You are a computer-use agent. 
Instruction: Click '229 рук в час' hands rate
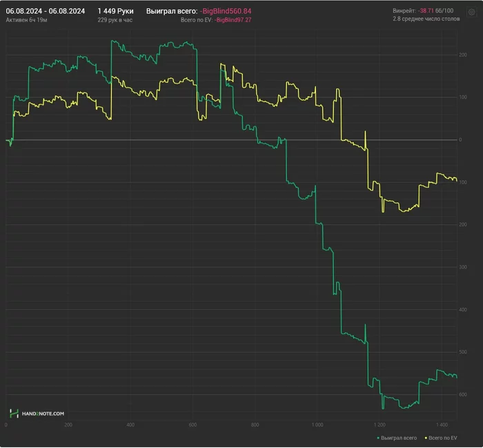tap(115, 20)
